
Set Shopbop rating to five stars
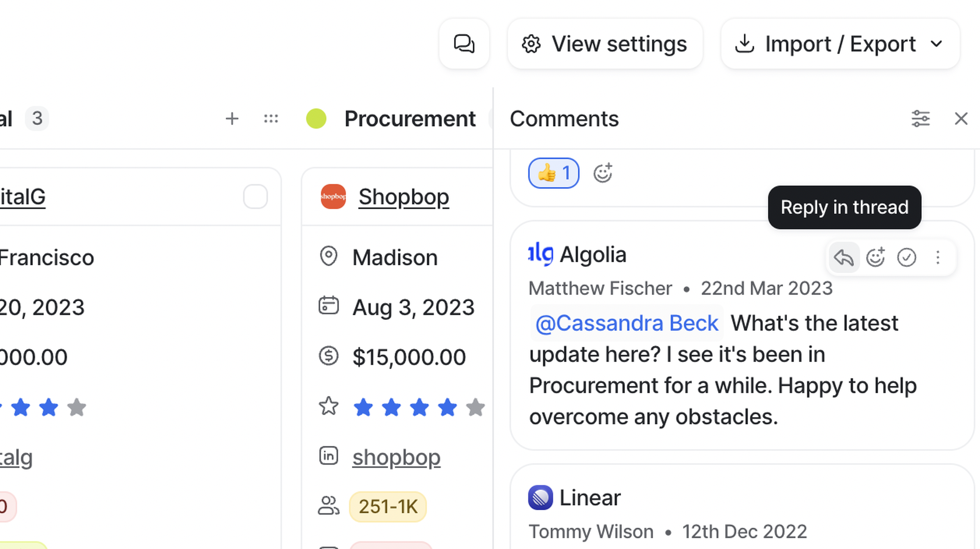(475, 407)
